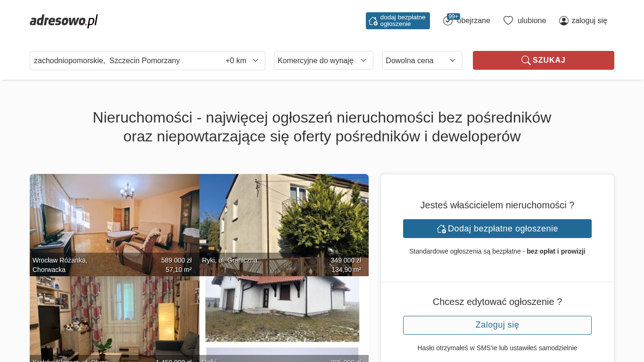Open viewed listings checkmark icon
The image size is (644, 362).
coord(447,21)
